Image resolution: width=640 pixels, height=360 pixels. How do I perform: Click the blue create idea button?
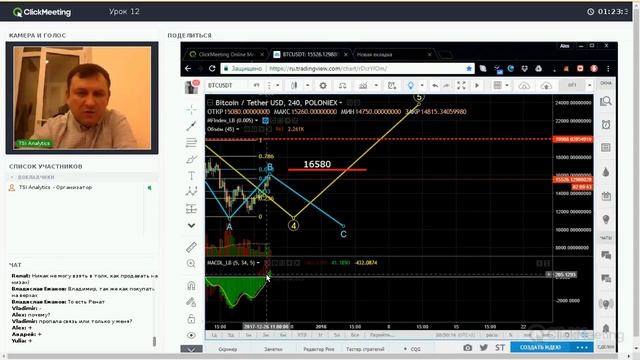click(540, 347)
